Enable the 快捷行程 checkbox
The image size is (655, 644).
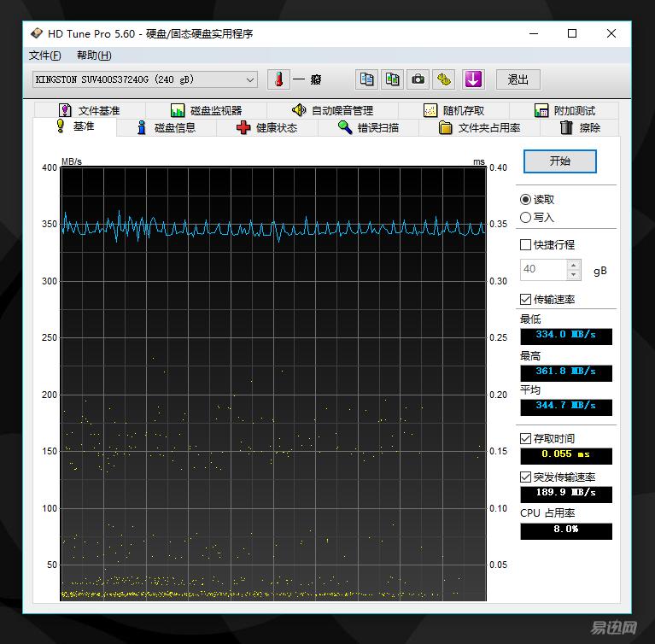click(x=526, y=245)
